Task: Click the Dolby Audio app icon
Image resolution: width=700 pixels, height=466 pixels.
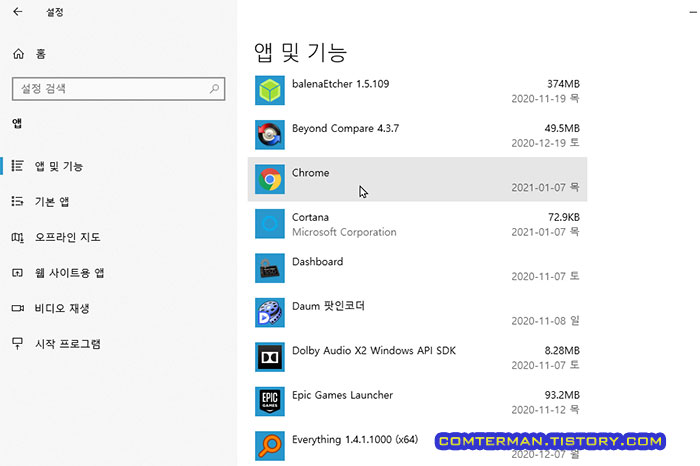Action: [x=270, y=357]
